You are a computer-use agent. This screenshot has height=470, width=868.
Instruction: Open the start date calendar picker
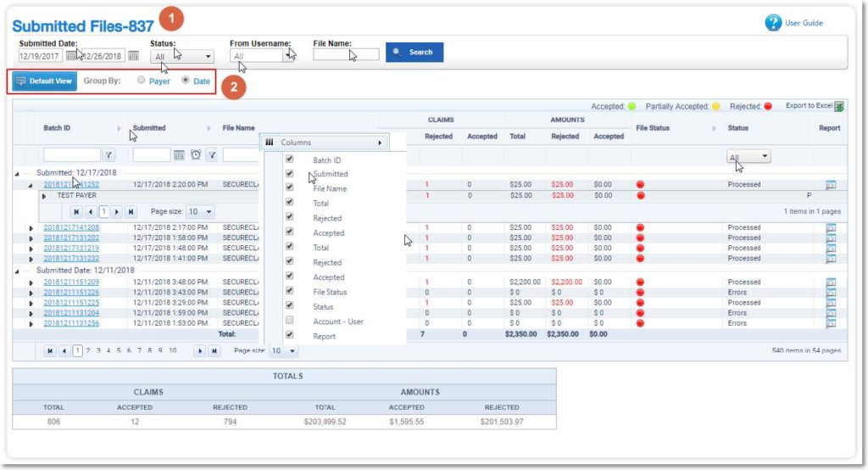click(x=71, y=56)
